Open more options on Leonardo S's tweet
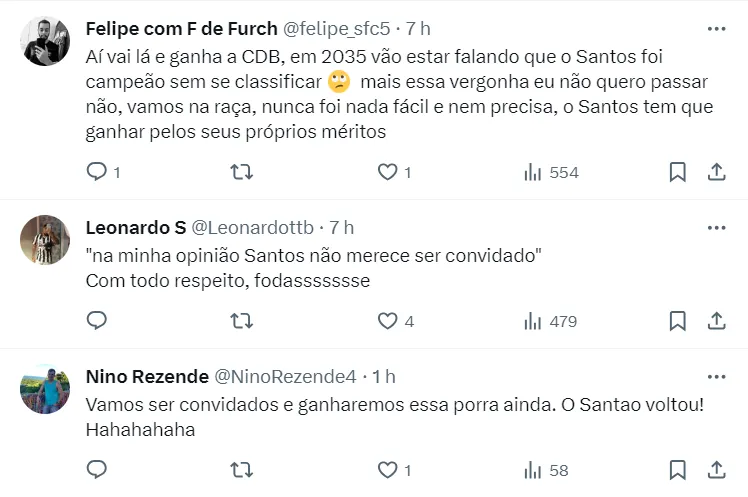Viewport: 748px width, 497px height. pos(716,227)
